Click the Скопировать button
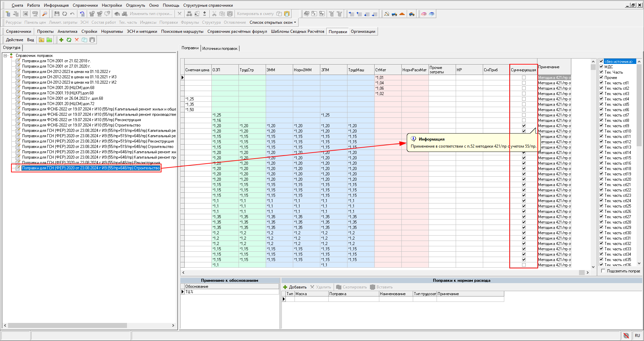Image resolution: width=644 pixels, height=341 pixels. pos(351,287)
